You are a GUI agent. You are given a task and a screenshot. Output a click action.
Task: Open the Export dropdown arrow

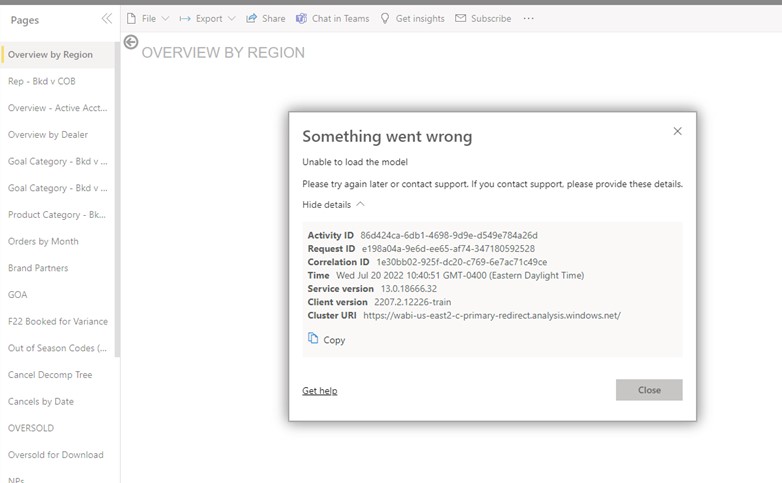[231, 18]
